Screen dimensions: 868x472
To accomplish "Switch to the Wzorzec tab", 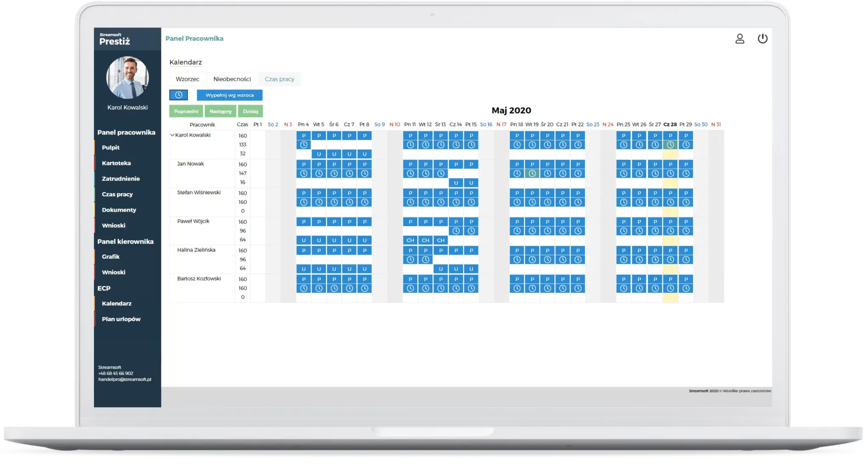I will (187, 79).
